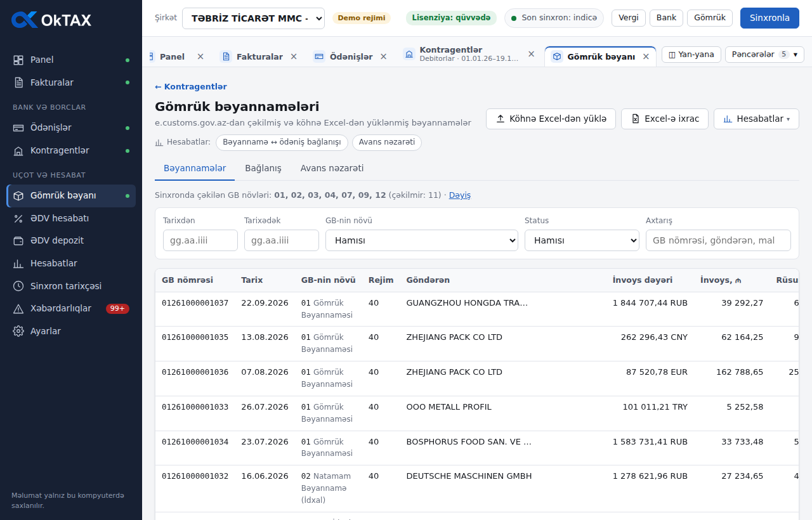Viewport: 812px width, 520px height.
Task: Click Köhnə Excel-dən yüklə button
Action: point(551,119)
